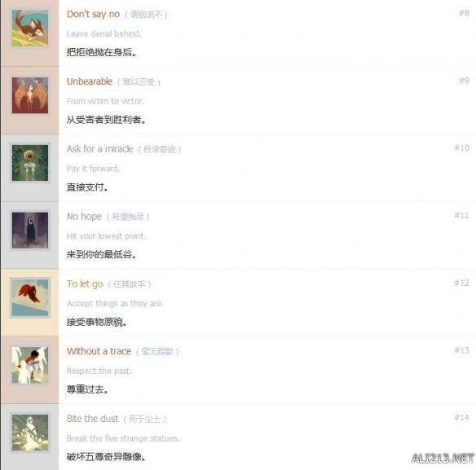The height and width of the screenshot is (470, 476).
Task: Select the Leave denial behind description
Action: [x=104, y=33]
